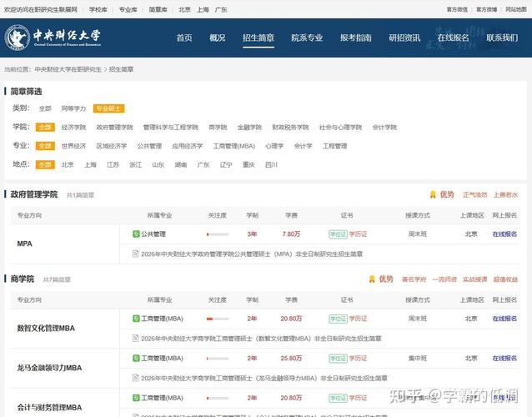Click 会计与财务管理MBA row title

pos(49,407)
